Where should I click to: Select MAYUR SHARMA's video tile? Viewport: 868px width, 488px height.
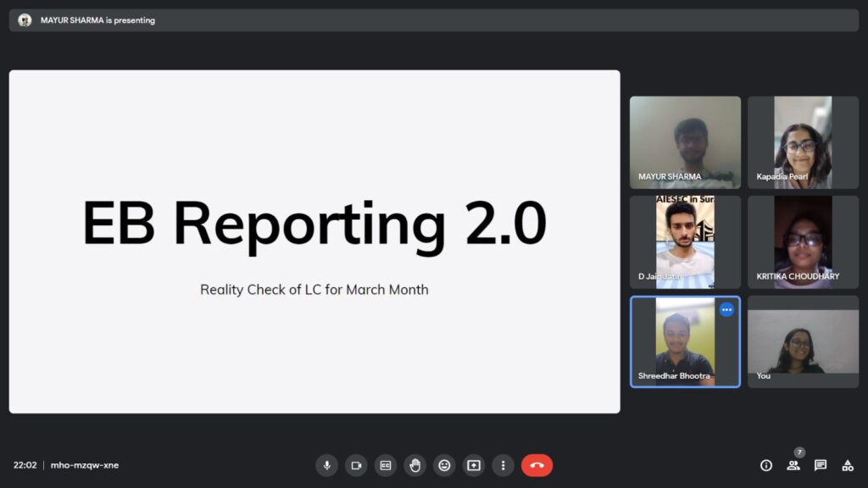[x=685, y=141]
